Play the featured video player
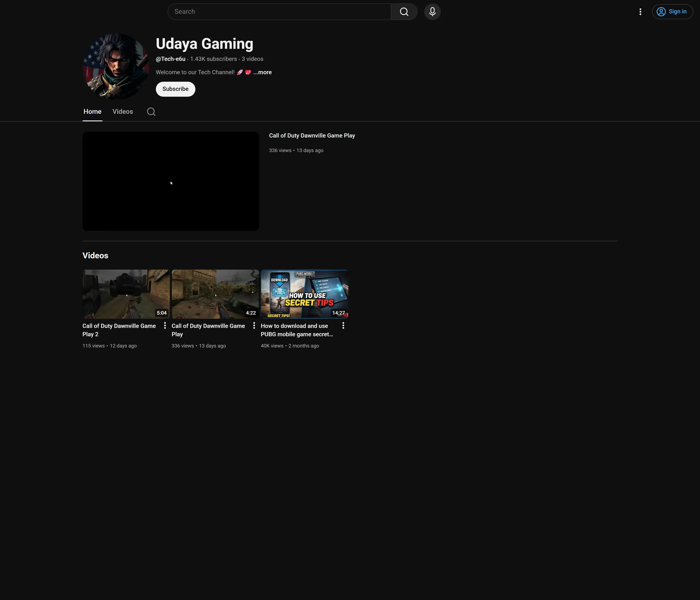Viewport: 700px width, 600px height. pyautogui.click(x=171, y=181)
